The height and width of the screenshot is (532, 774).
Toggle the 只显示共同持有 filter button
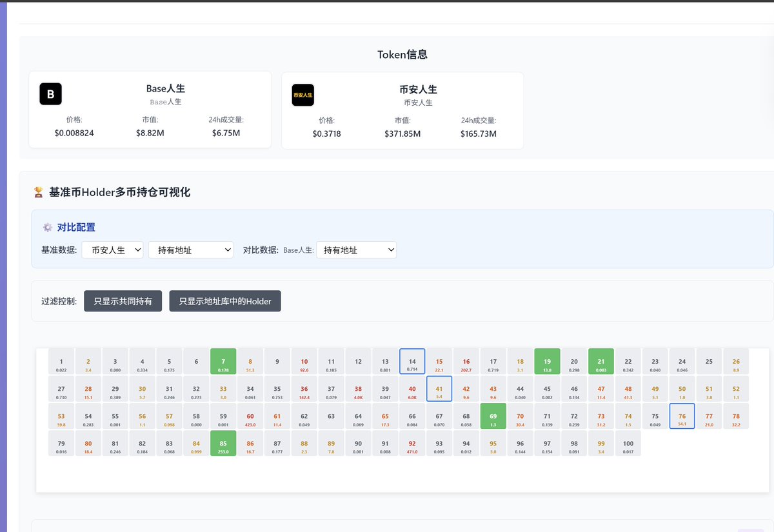123,301
